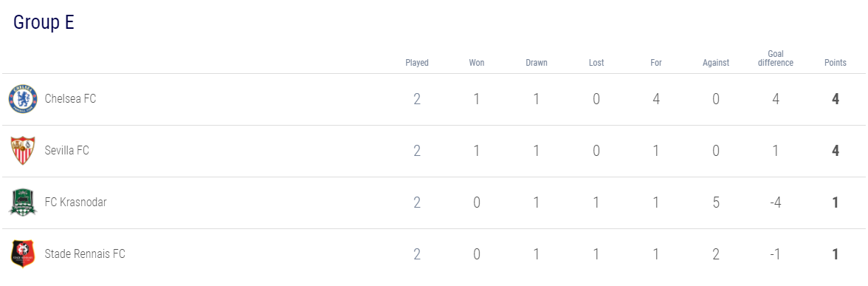
Task: Open the FC Krasnodar team link
Action: 76,202
